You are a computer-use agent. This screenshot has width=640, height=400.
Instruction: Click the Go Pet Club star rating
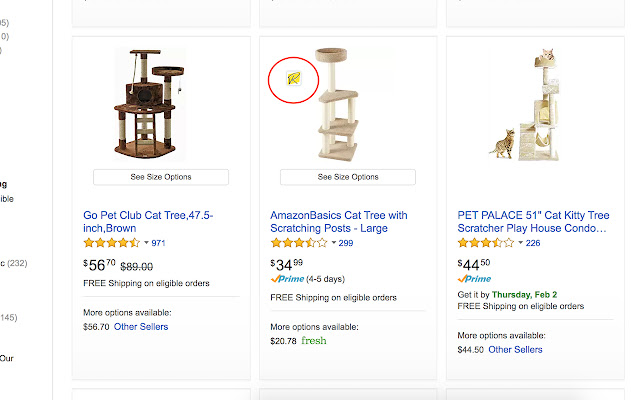(112, 243)
